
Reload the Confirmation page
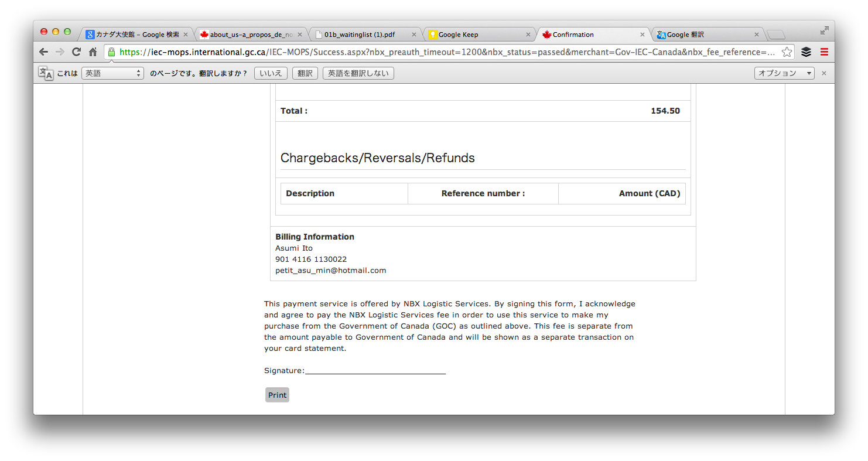(76, 52)
